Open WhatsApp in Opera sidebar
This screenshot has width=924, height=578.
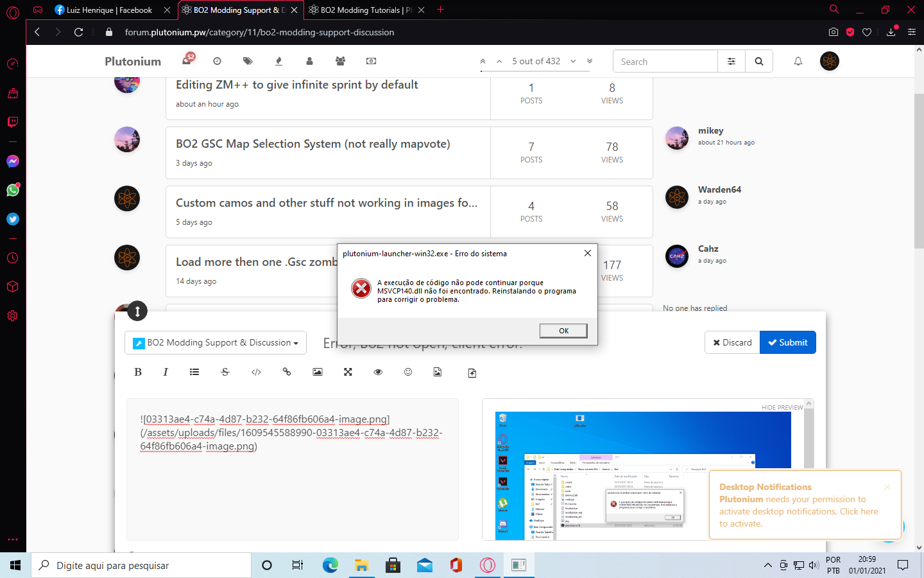point(13,190)
